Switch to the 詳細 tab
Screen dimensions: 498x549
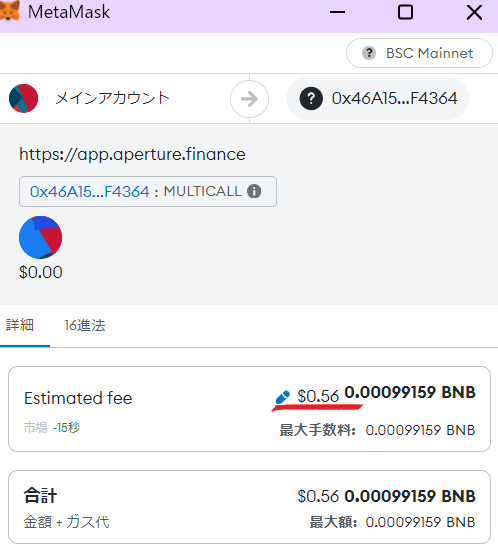click(x=20, y=325)
